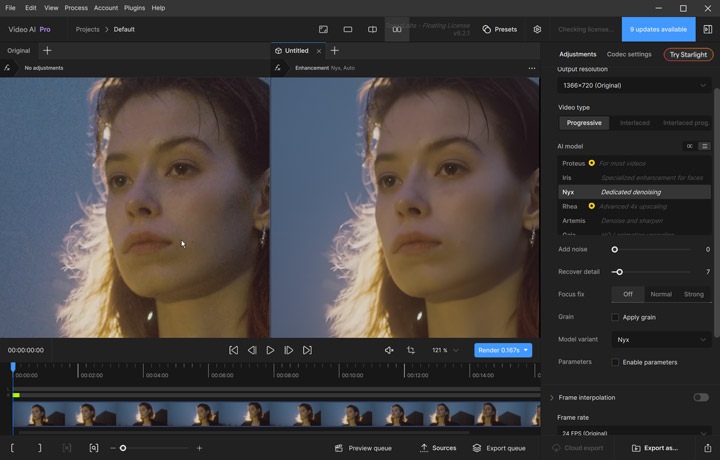Image resolution: width=720 pixels, height=460 pixels.
Task: Switch AI model list to list view
Action: pos(704,146)
